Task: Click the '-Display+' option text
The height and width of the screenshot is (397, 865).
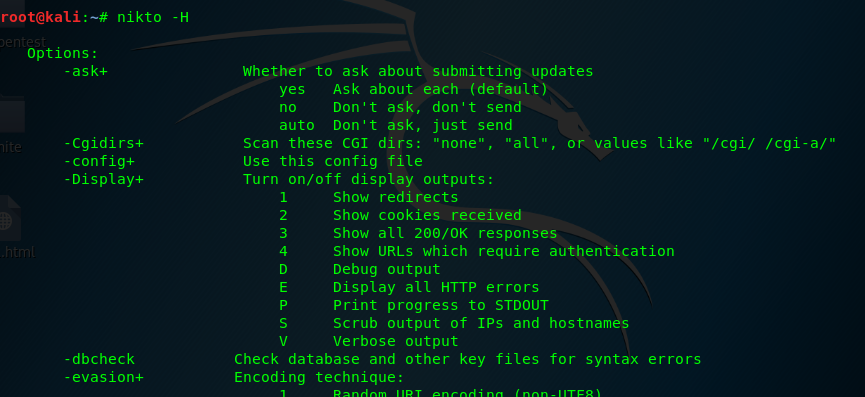Action: [104, 180]
